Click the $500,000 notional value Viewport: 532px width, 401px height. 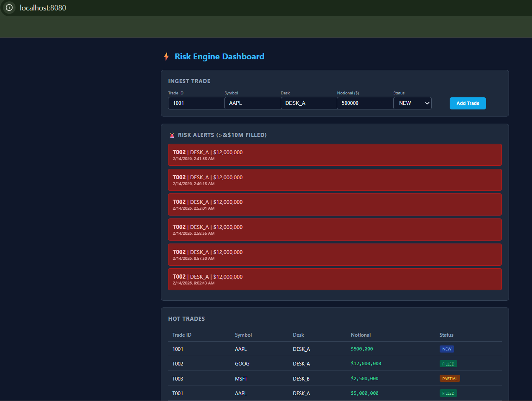pyautogui.click(x=362, y=349)
